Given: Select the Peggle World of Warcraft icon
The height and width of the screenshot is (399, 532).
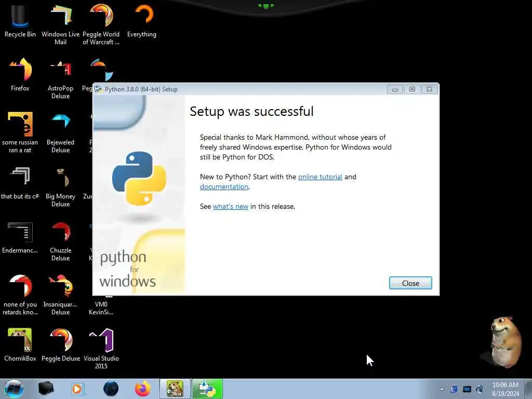Looking at the screenshot, I should click(x=101, y=25).
